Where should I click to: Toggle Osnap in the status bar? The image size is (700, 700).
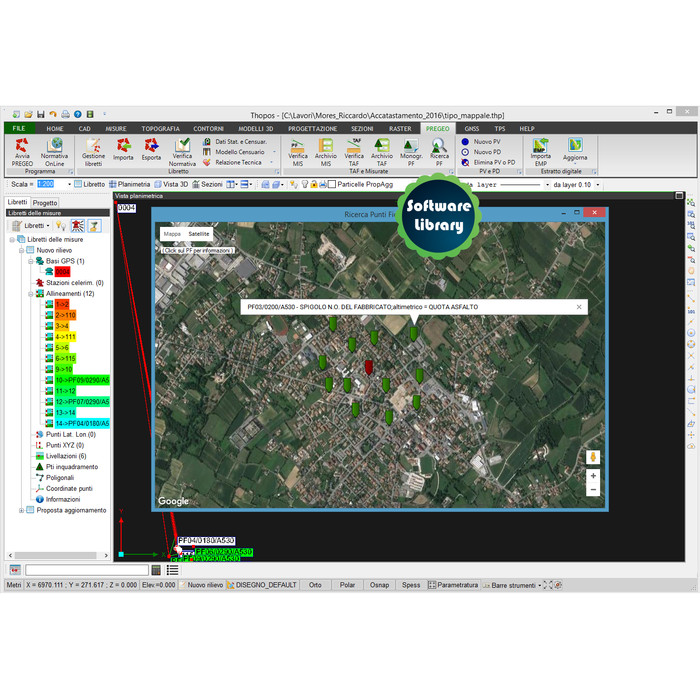[x=379, y=585]
